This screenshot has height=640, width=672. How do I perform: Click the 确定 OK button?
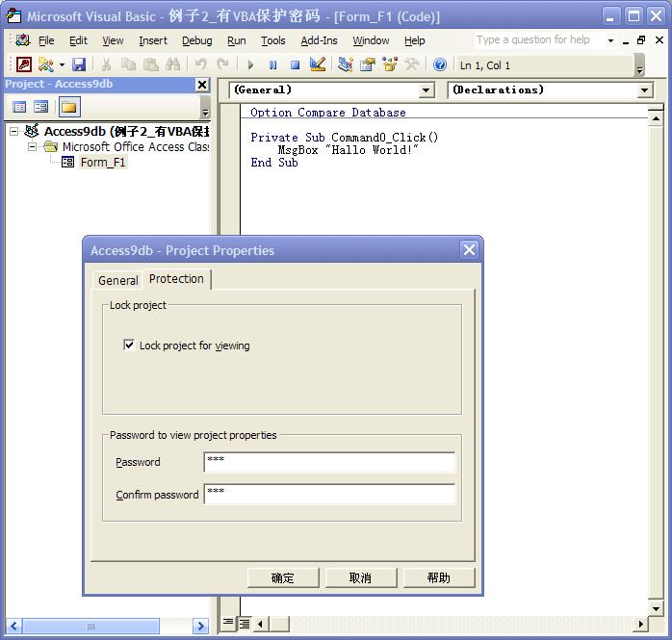[x=283, y=577]
